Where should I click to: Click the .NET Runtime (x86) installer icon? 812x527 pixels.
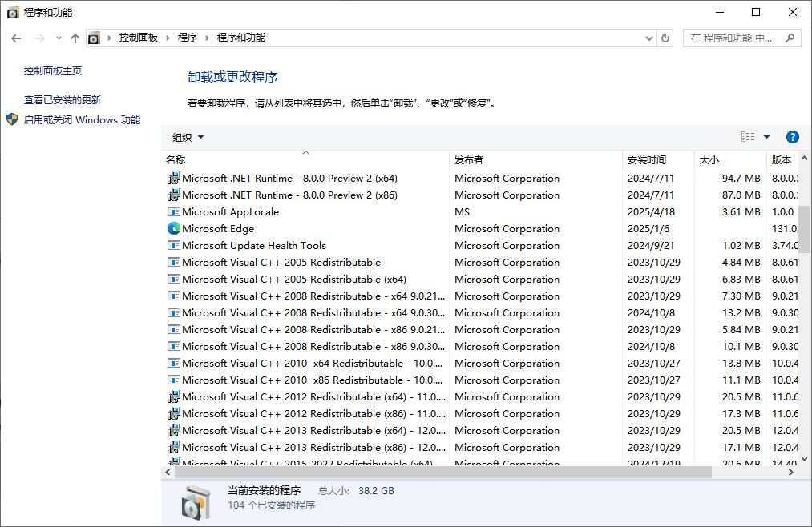click(x=174, y=195)
